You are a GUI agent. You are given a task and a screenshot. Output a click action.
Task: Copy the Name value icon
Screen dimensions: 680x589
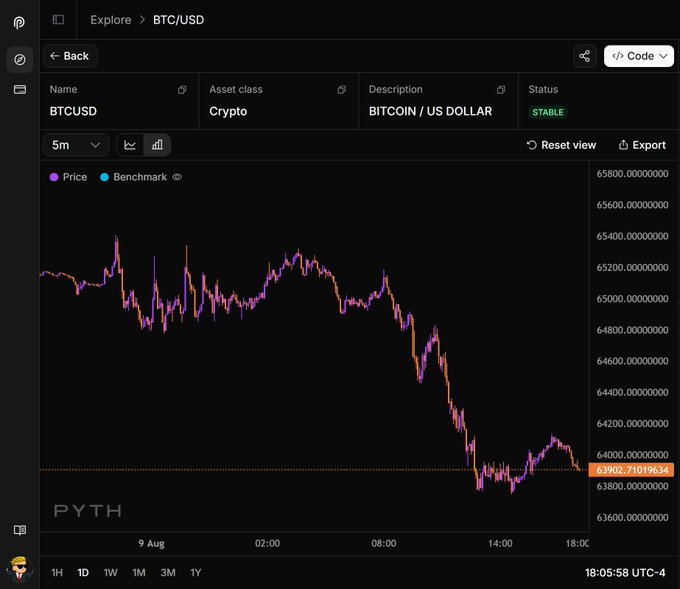point(182,89)
